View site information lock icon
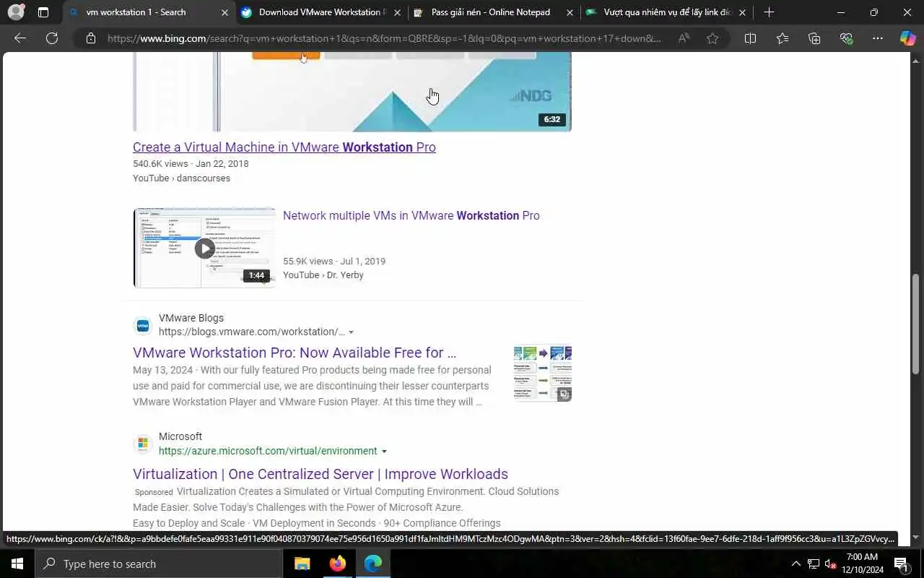The width and height of the screenshot is (924, 578). coord(91,38)
